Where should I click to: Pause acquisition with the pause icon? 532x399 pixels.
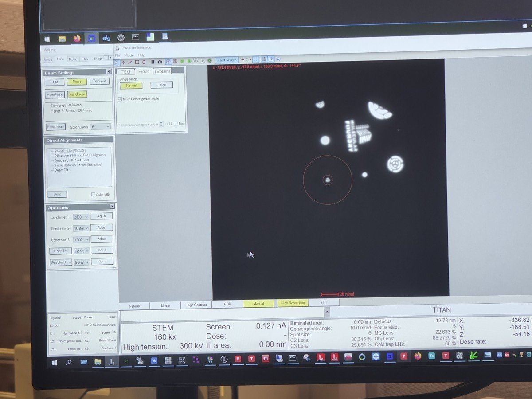153,62
